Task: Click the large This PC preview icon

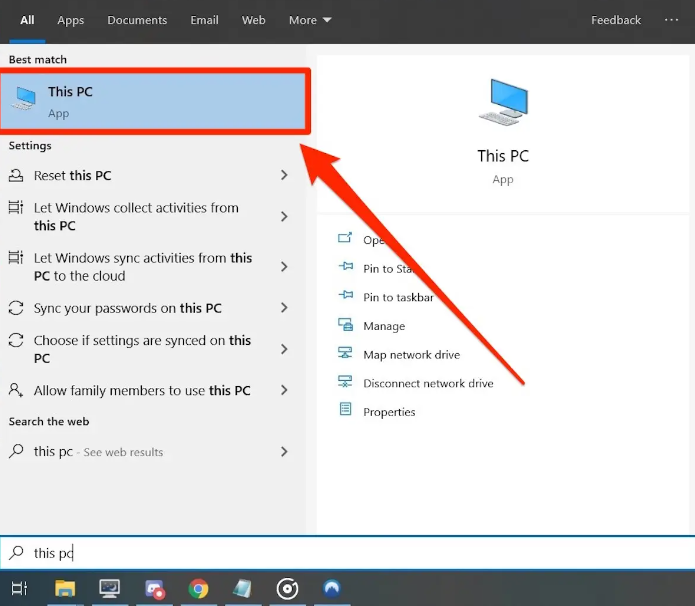Action: (x=504, y=102)
